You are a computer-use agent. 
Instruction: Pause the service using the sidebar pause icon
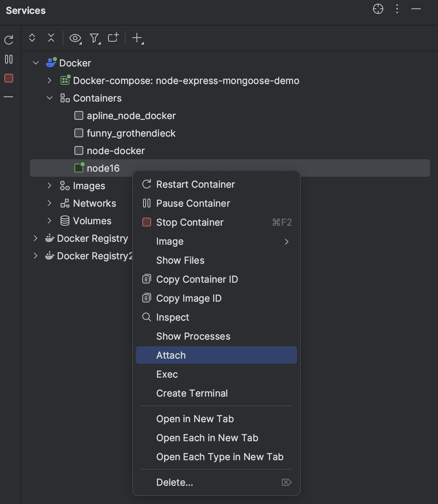click(x=9, y=60)
